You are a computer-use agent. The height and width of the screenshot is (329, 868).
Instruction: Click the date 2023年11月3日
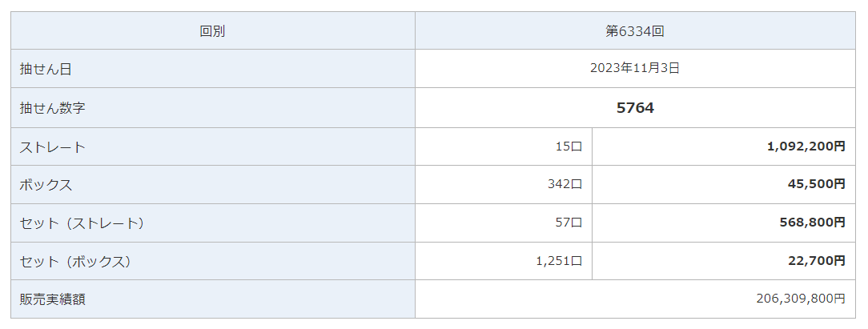point(635,69)
